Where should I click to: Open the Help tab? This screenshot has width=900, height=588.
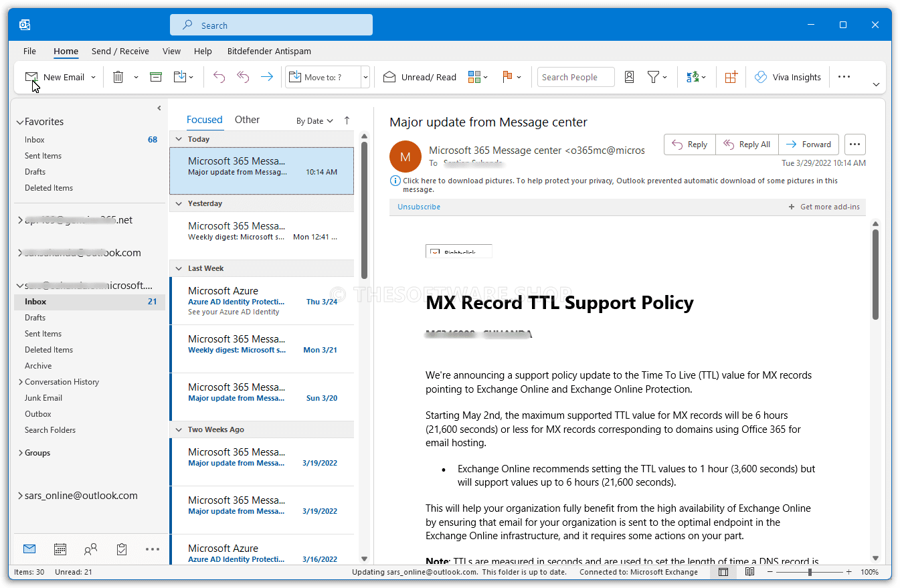tap(203, 51)
